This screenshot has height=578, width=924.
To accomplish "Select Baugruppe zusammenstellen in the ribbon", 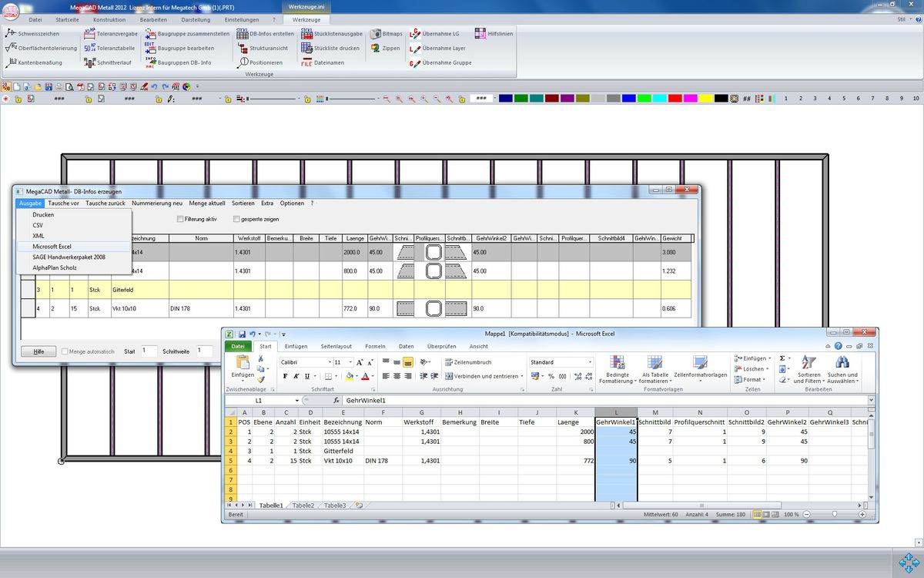I will [x=150, y=34].
